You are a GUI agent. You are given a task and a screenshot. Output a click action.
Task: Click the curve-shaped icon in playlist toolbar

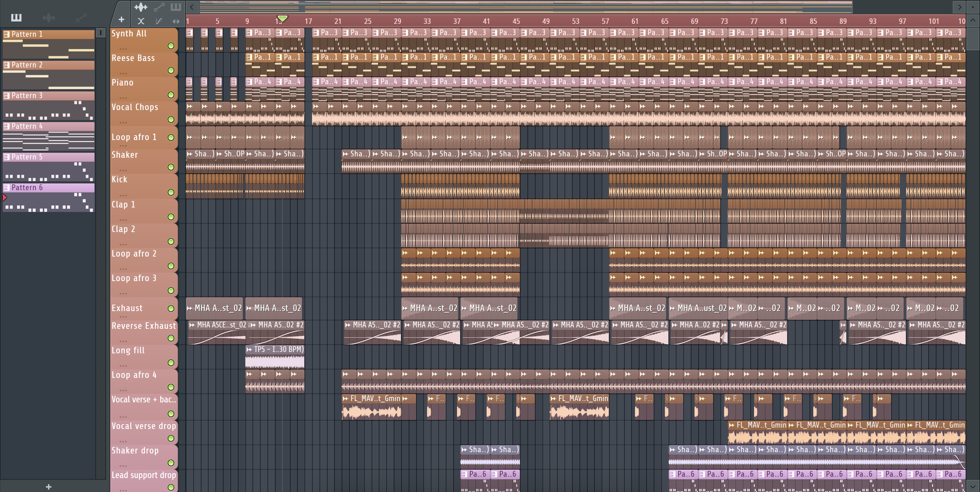(159, 21)
